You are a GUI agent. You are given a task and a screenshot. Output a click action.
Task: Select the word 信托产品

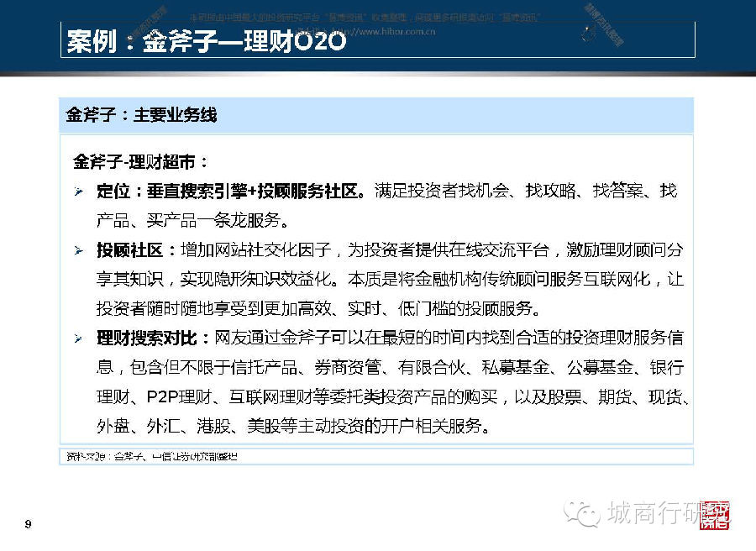(x=265, y=367)
